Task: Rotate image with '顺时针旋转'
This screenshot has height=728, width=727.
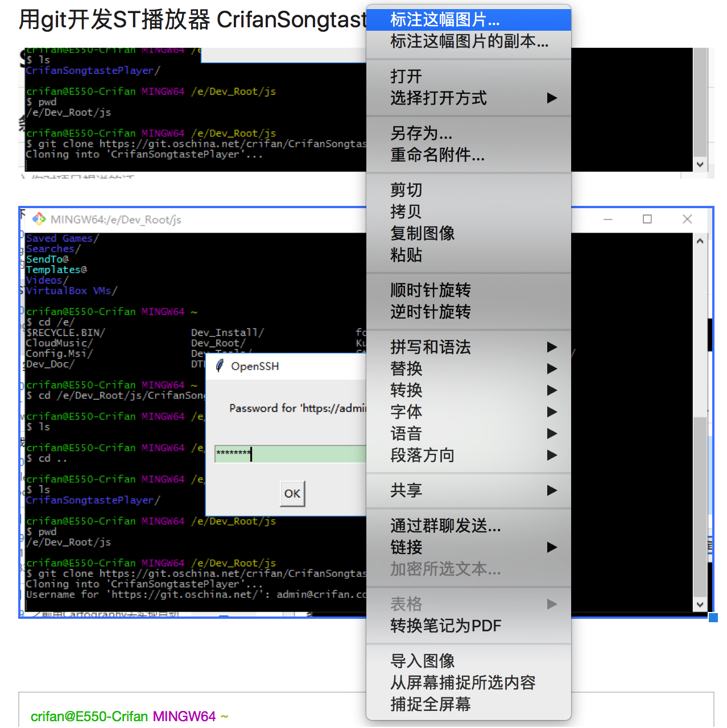Action: click(469, 290)
